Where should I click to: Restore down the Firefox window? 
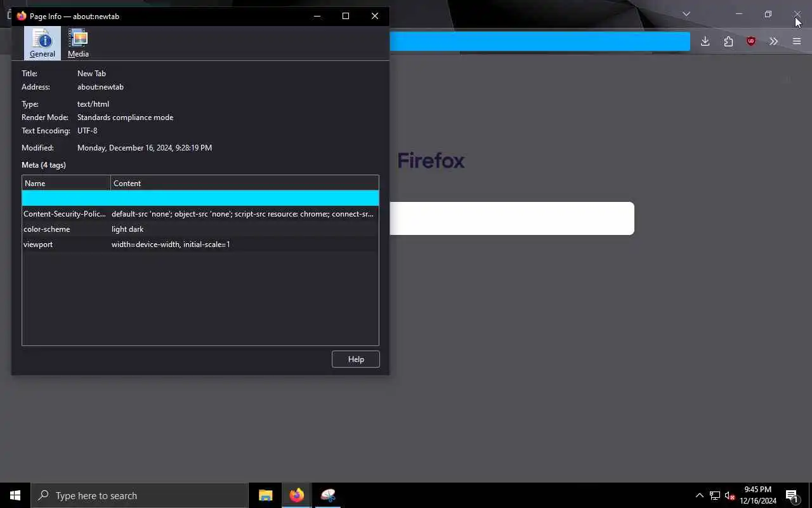768,14
